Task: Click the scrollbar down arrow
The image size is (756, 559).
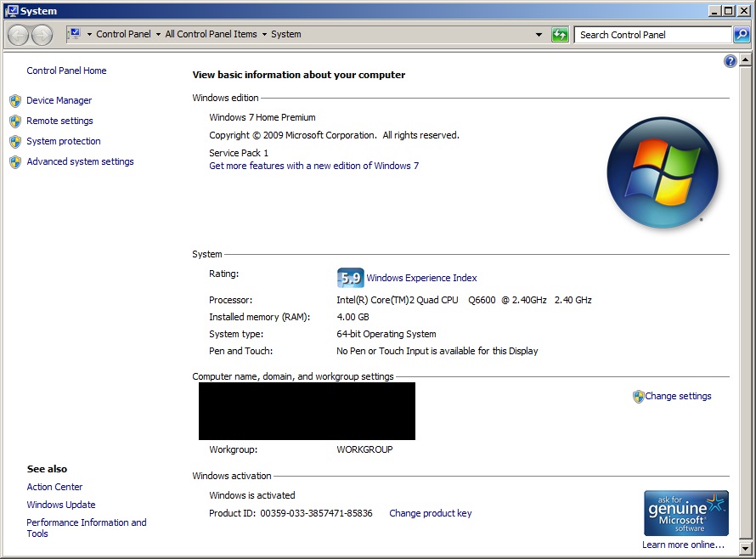Action: 745,548
